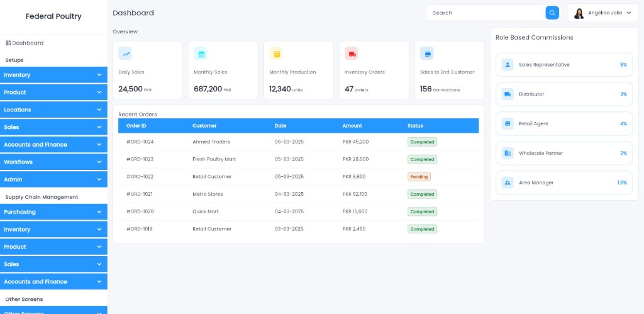644x314 pixels.
Task: Click into the Search input field
Action: (x=486, y=13)
